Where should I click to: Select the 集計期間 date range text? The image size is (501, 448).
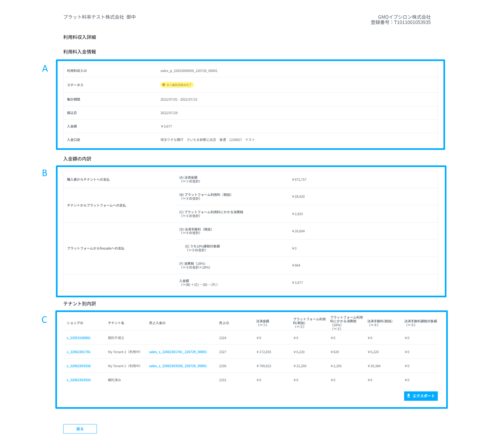(x=179, y=99)
